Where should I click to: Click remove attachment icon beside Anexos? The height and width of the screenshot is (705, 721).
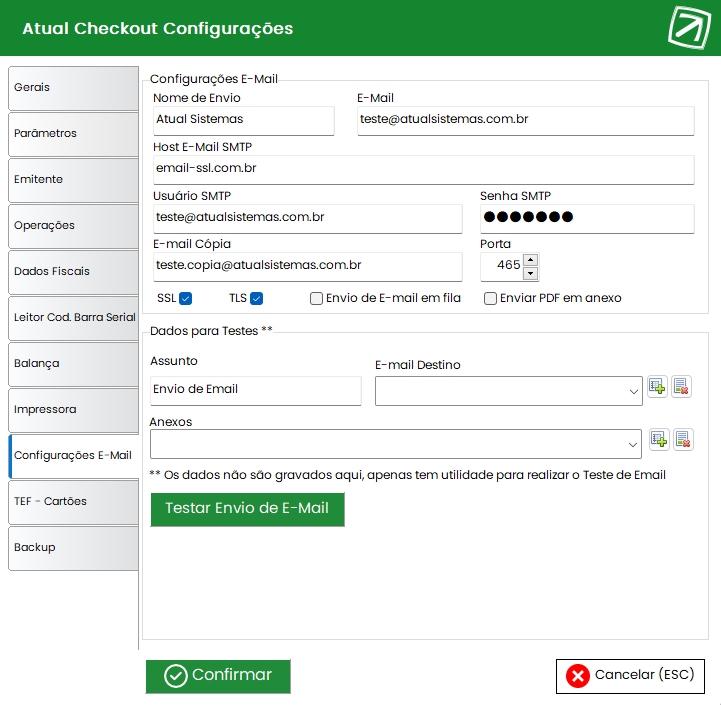click(683, 440)
